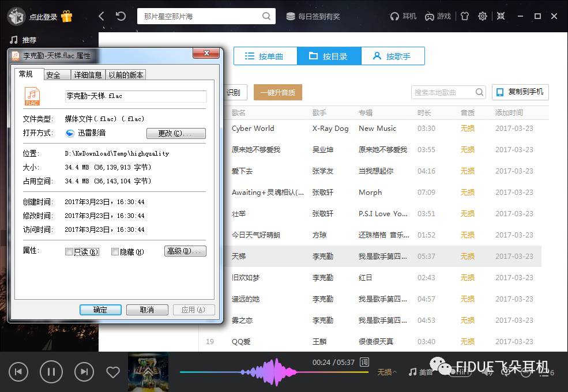Click the search magnifier in top search box
Image resolution: width=568 pixels, height=392 pixels.
click(x=266, y=16)
